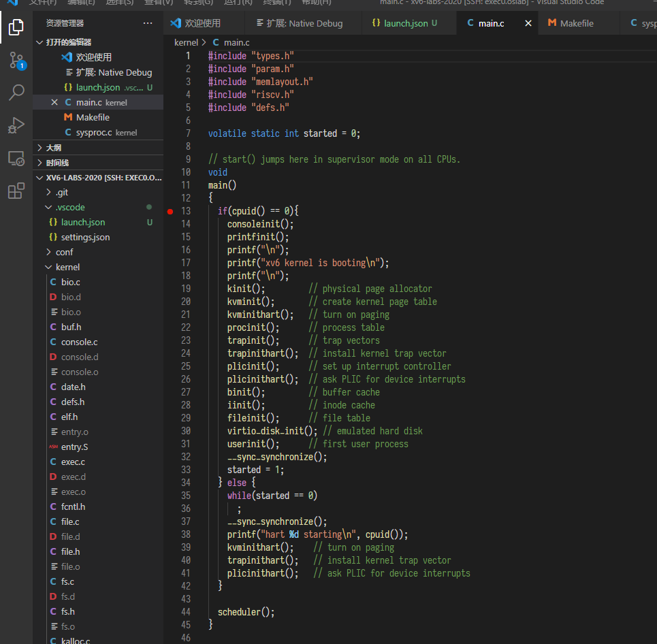Open settings.json in the .vscode folder

pos(85,237)
